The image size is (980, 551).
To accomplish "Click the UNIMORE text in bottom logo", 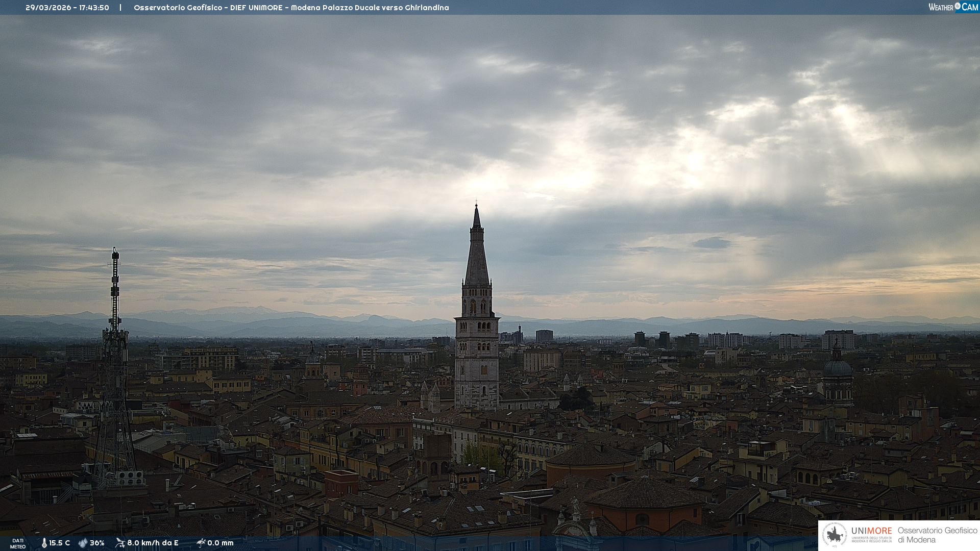I will [x=871, y=531].
